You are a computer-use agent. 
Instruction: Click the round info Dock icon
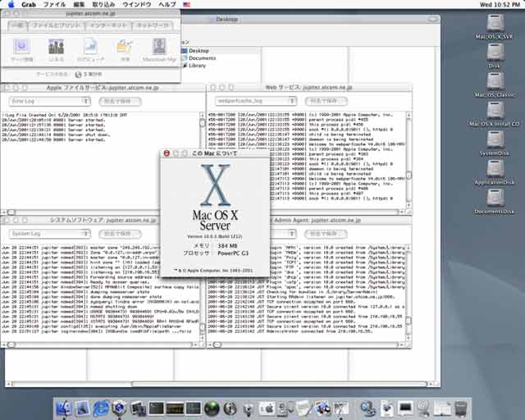pyautogui.click(x=230, y=409)
